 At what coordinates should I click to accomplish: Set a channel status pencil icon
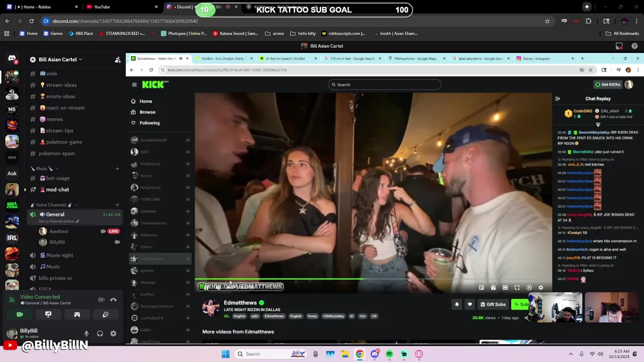[x=77, y=221]
